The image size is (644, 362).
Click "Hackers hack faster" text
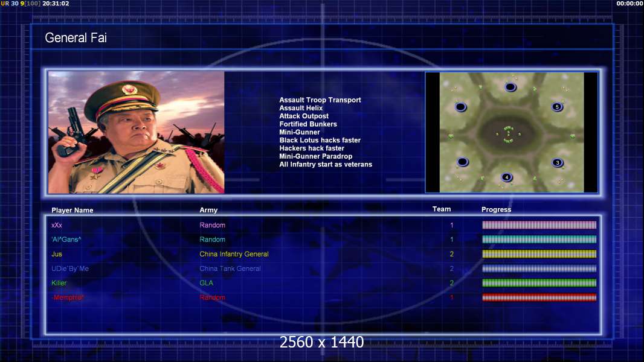pos(312,148)
